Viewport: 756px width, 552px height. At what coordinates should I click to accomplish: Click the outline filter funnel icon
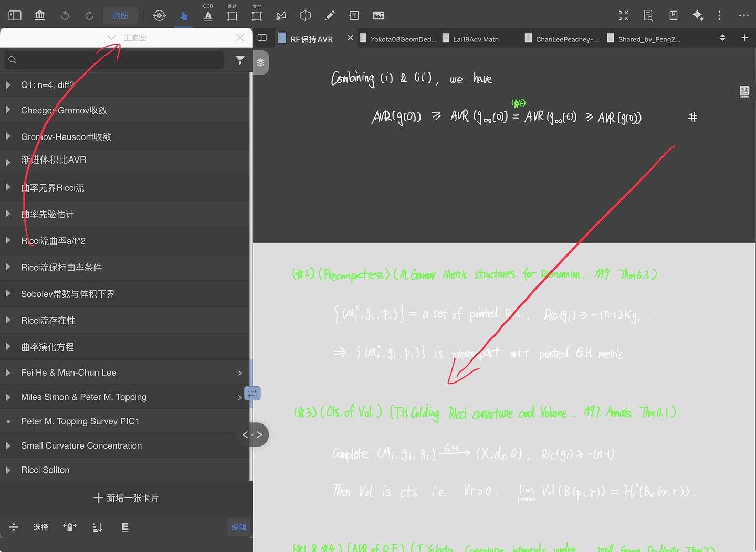click(240, 60)
